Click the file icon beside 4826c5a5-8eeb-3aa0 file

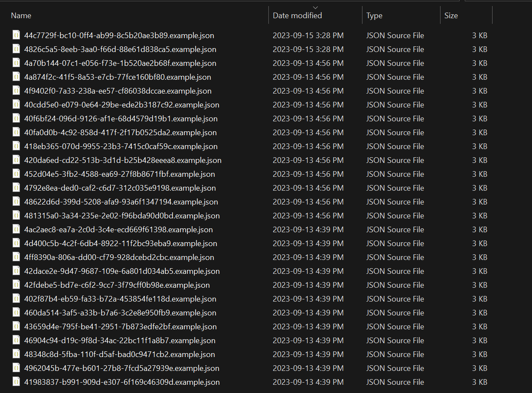[x=16, y=49]
